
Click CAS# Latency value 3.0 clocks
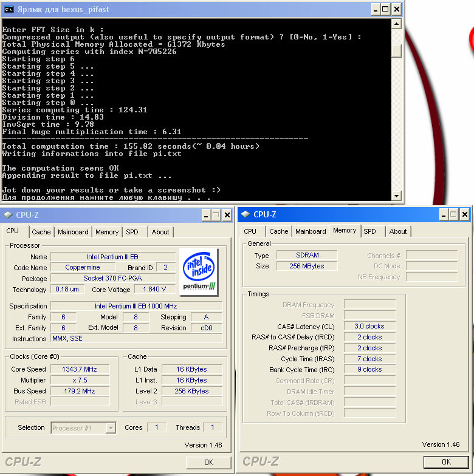(369, 326)
